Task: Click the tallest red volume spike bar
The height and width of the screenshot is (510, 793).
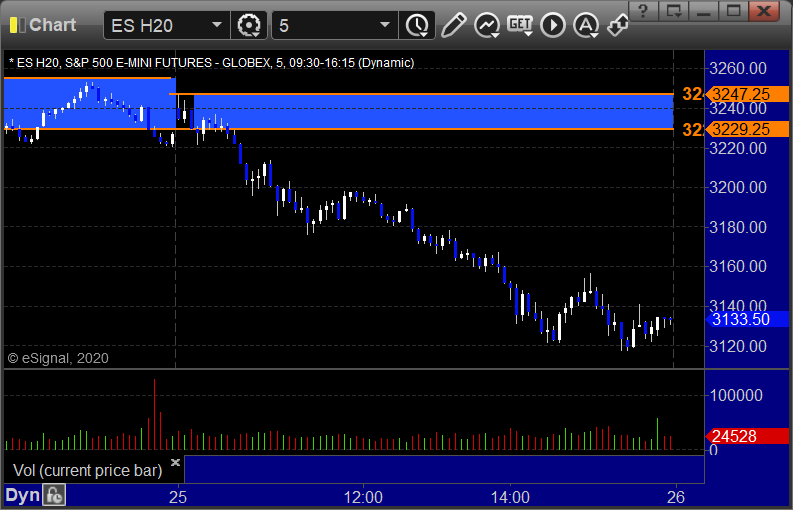Action: tap(154, 414)
